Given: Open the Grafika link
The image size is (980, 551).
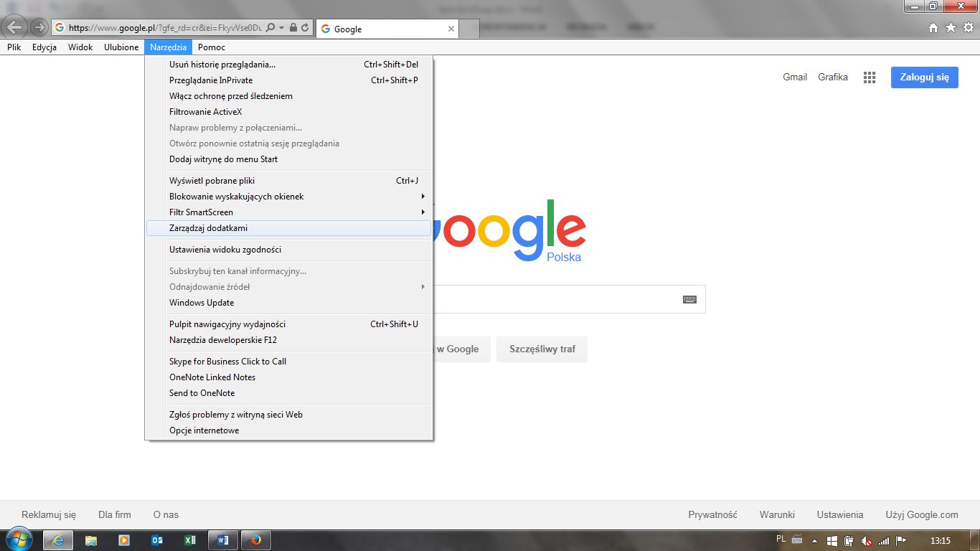Looking at the screenshot, I should (833, 77).
